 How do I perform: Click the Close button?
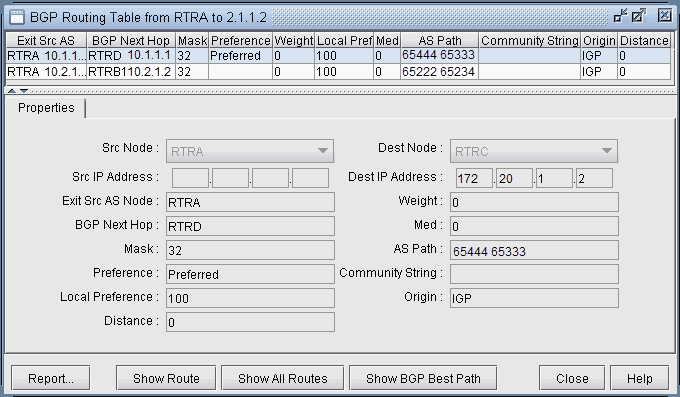pos(572,378)
